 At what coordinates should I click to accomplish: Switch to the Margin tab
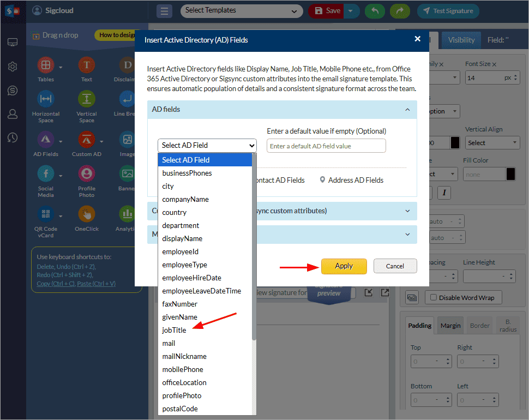pyautogui.click(x=450, y=326)
